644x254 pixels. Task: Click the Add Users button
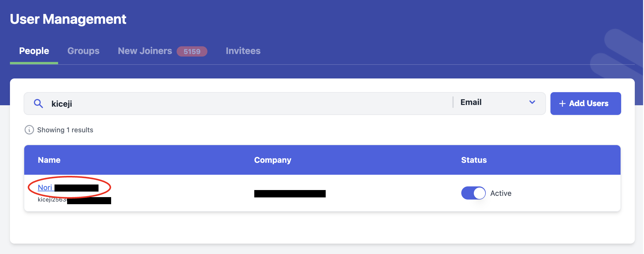pos(586,103)
